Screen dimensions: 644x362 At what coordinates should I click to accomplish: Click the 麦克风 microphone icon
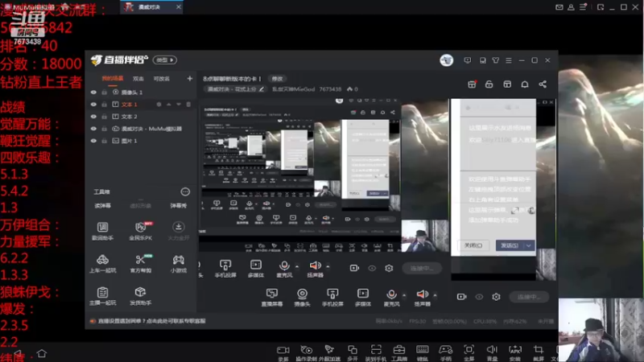pyautogui.click(x=391, y=294)
